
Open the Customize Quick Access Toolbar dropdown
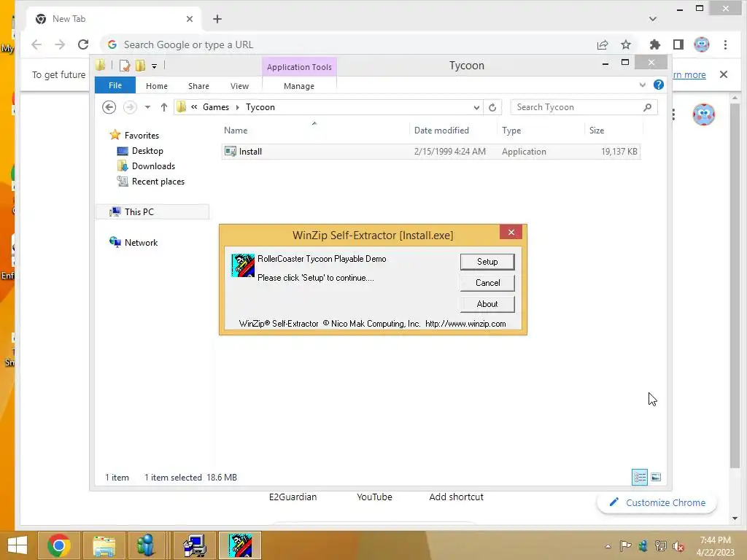pos(155,66)
